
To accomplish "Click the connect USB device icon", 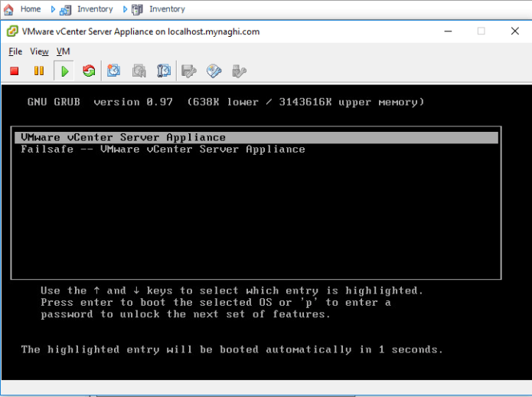I will (x=239, y=71).
